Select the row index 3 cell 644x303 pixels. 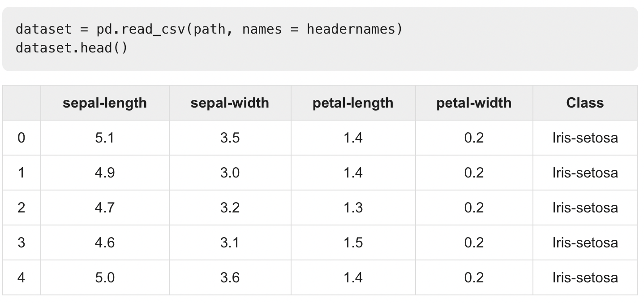(x=21, y=242)
